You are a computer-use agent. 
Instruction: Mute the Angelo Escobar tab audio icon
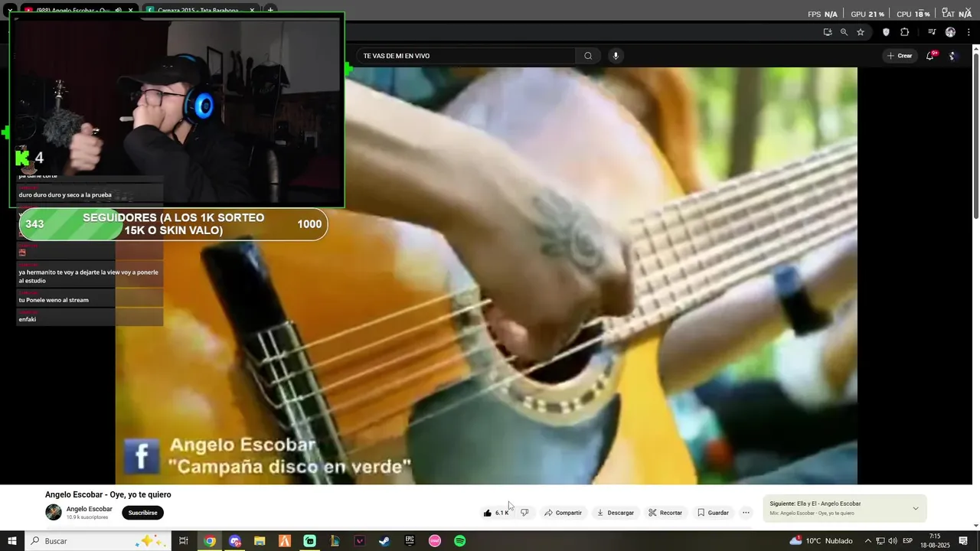point(118,10)
